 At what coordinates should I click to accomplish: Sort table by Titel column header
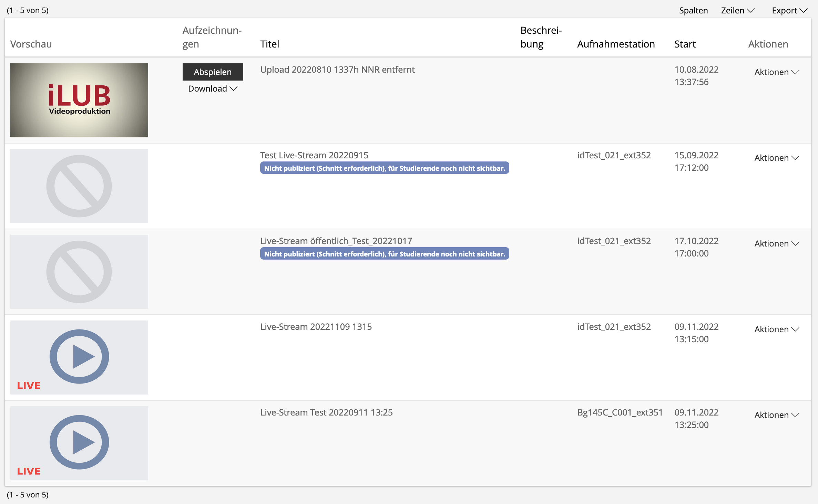pos(269,44)
